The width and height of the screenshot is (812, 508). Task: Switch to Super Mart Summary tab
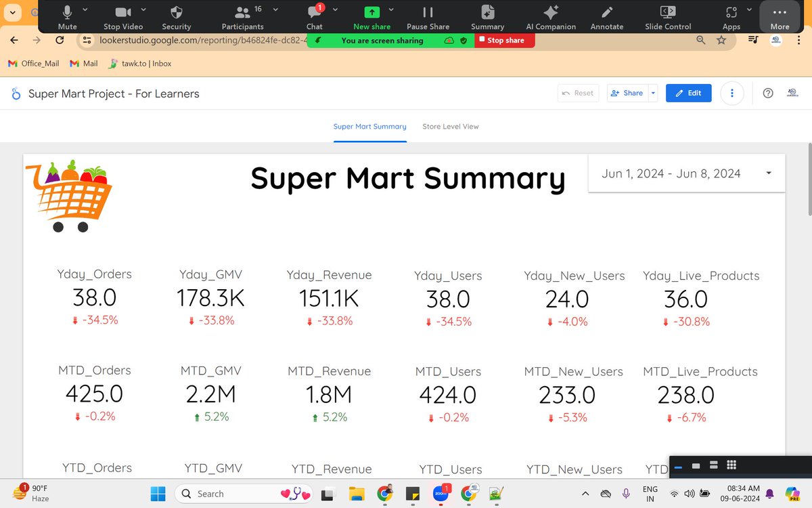[370, 127]
